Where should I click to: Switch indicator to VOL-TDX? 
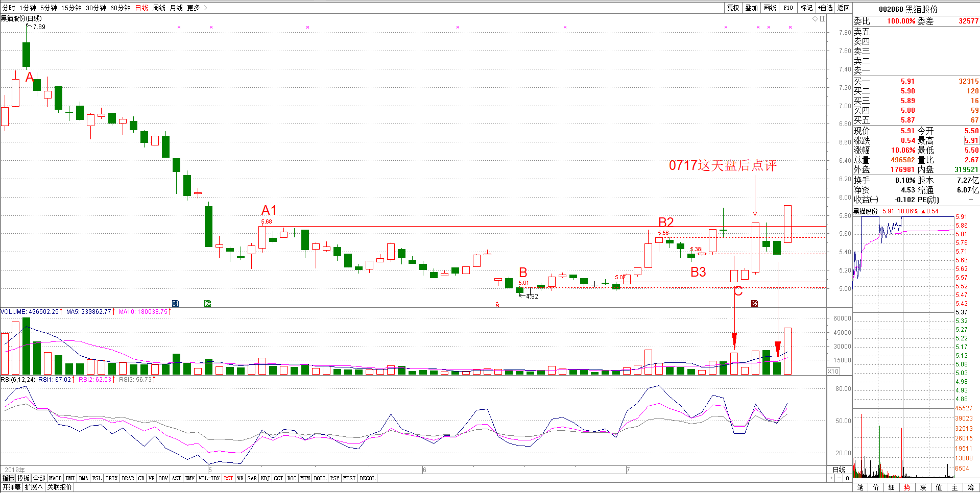(209, 478)
